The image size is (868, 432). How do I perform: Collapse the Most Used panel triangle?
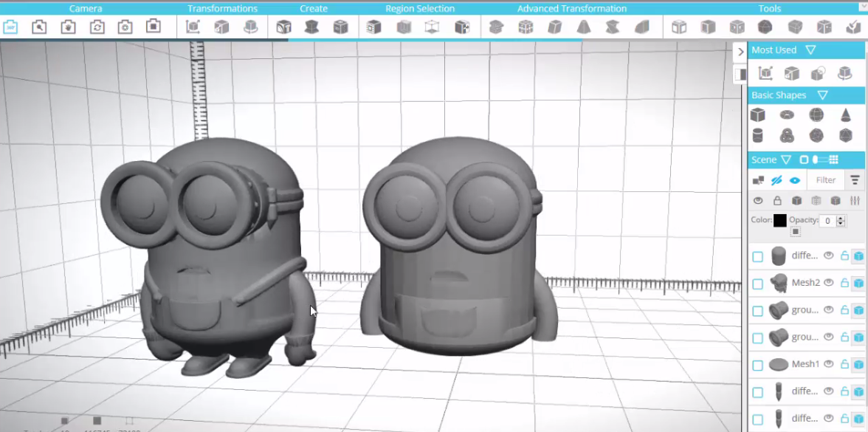tap(810, 50)
